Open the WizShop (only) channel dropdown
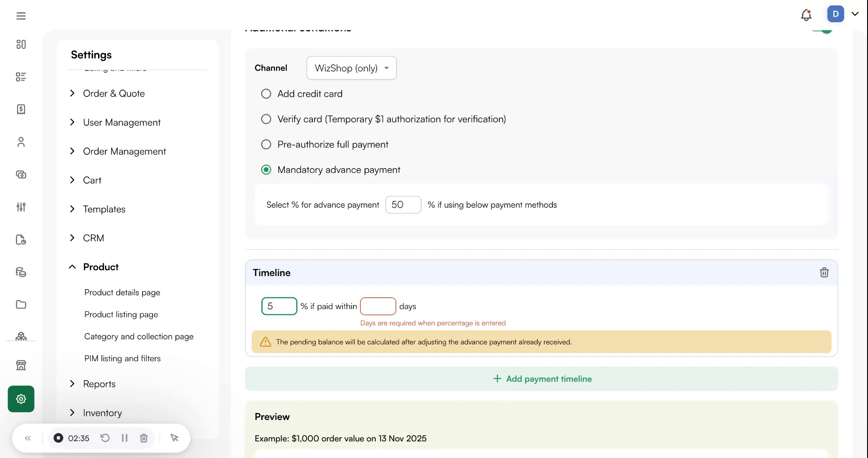 pos(351,68)
